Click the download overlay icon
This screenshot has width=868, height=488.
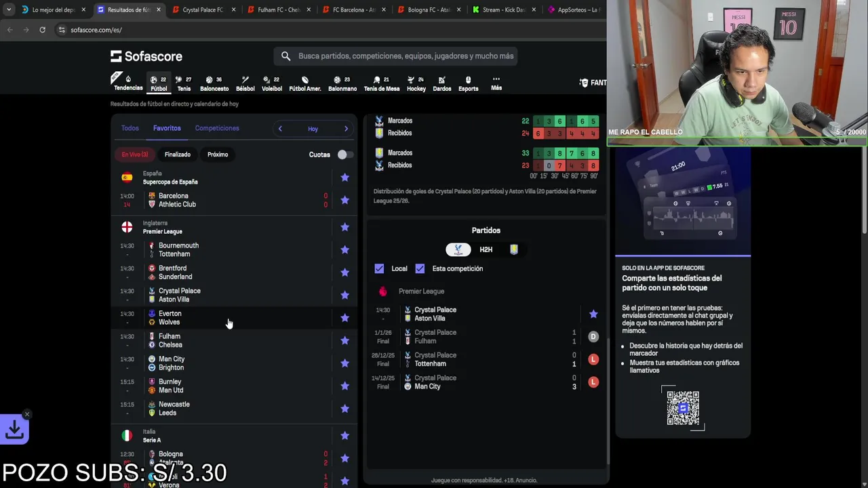(14, 430)
